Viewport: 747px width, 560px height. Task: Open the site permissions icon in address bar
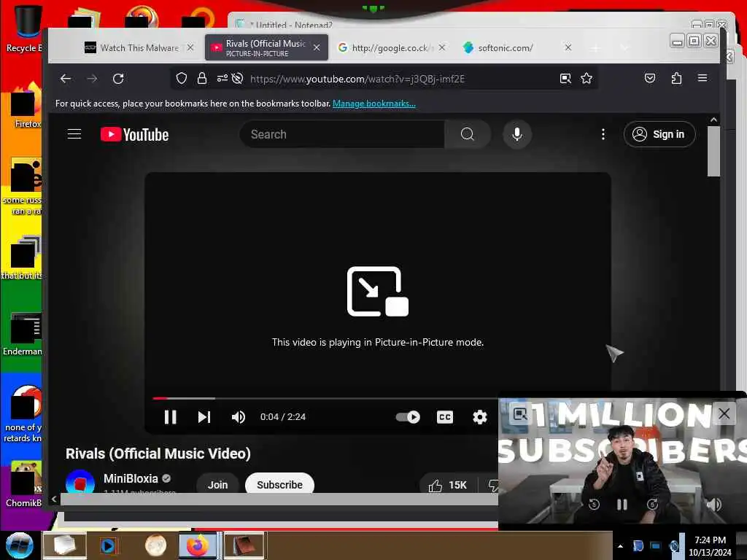[x=222, y=79]
